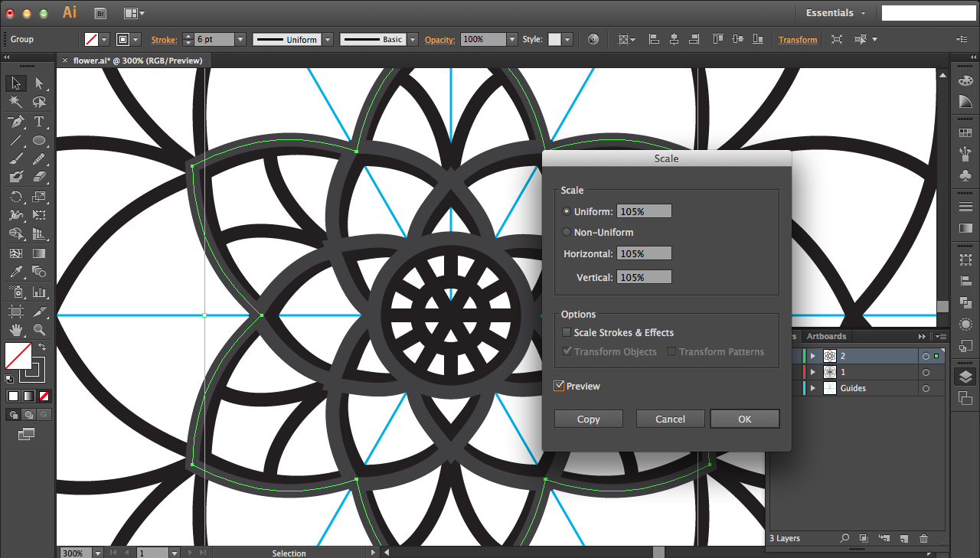Select the Hand tool
Screen dimensions: 980x558
[16, 330]
